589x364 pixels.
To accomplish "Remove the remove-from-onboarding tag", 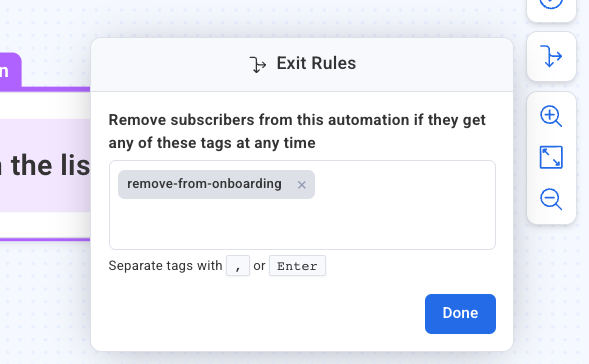I will pos(301,185).
